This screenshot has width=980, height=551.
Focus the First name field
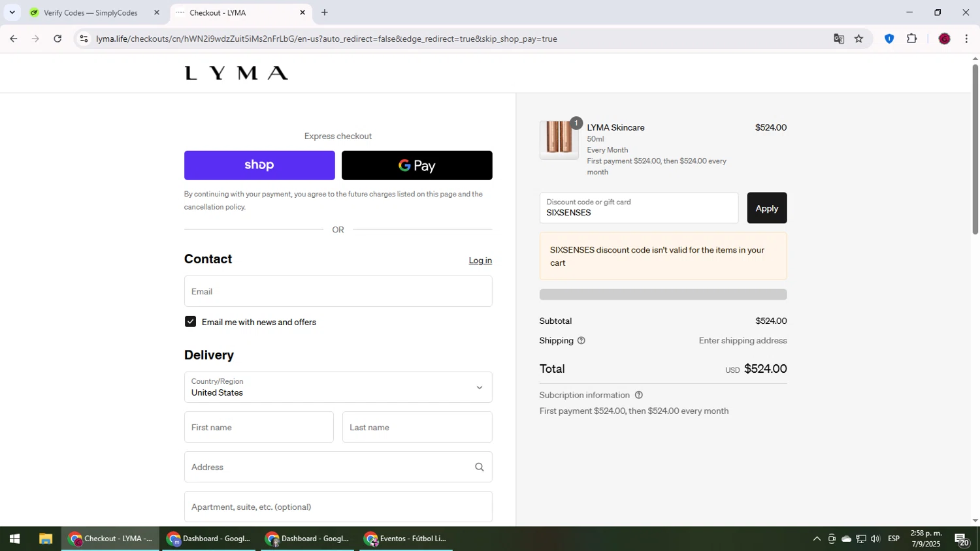[x=259, y=427]
